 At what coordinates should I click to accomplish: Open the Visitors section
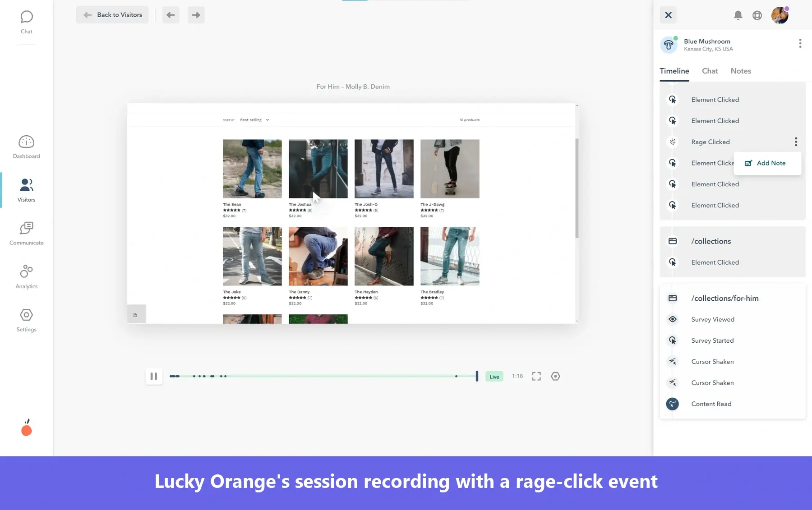[x=26, y=190]
